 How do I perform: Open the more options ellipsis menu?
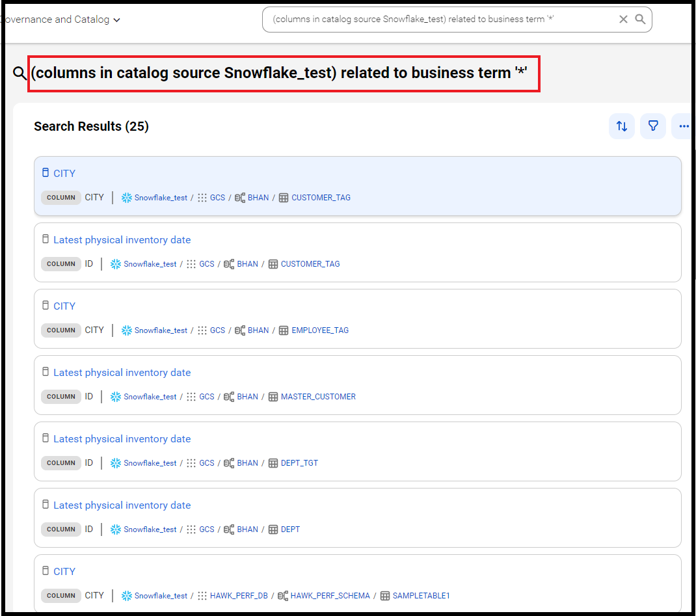tap(684, 126)
